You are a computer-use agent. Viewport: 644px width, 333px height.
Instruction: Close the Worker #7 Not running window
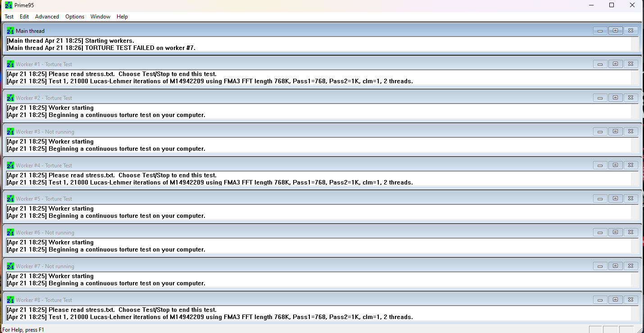(x=630, y=266)
